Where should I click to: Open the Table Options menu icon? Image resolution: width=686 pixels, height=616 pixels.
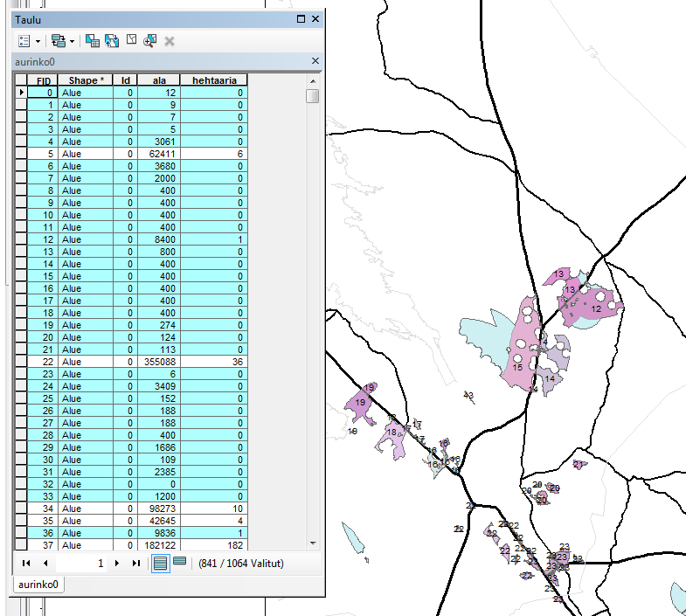click(x=24, y=41)
